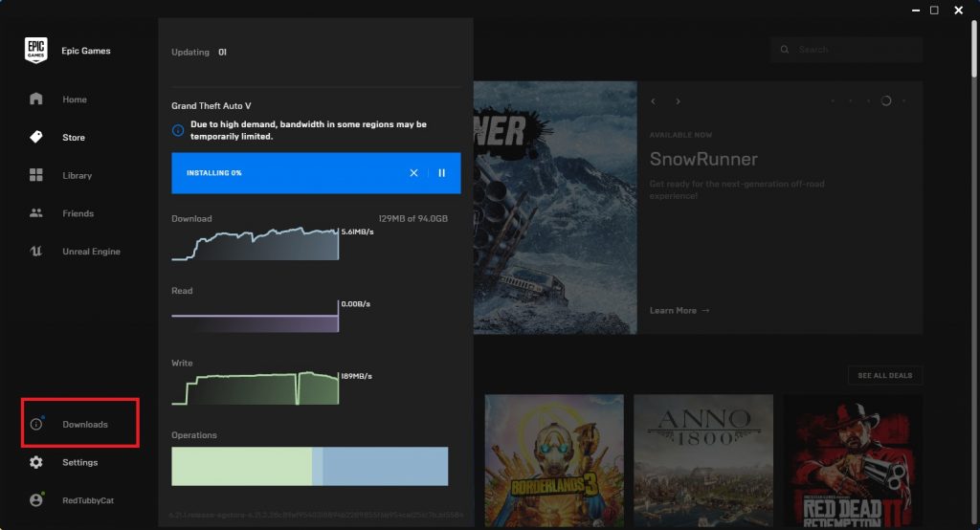
Task: Click the bandwidth notice info icon
Action: tap(178, 130)
